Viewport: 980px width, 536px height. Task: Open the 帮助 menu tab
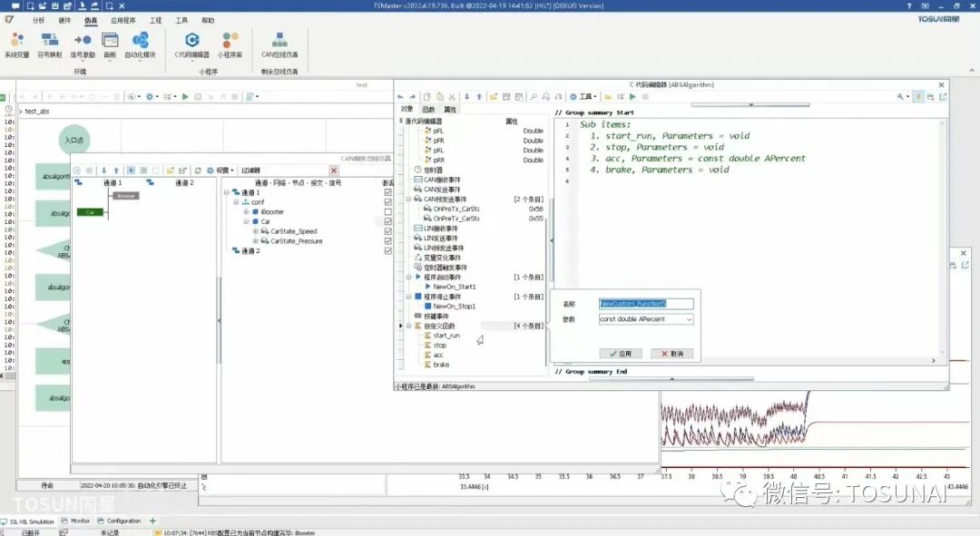click(208, 21)
